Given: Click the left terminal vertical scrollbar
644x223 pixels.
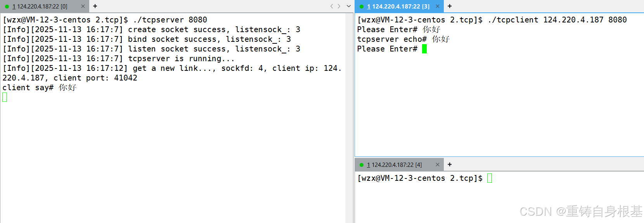Looking at the screenshot, I should point(348,118).
